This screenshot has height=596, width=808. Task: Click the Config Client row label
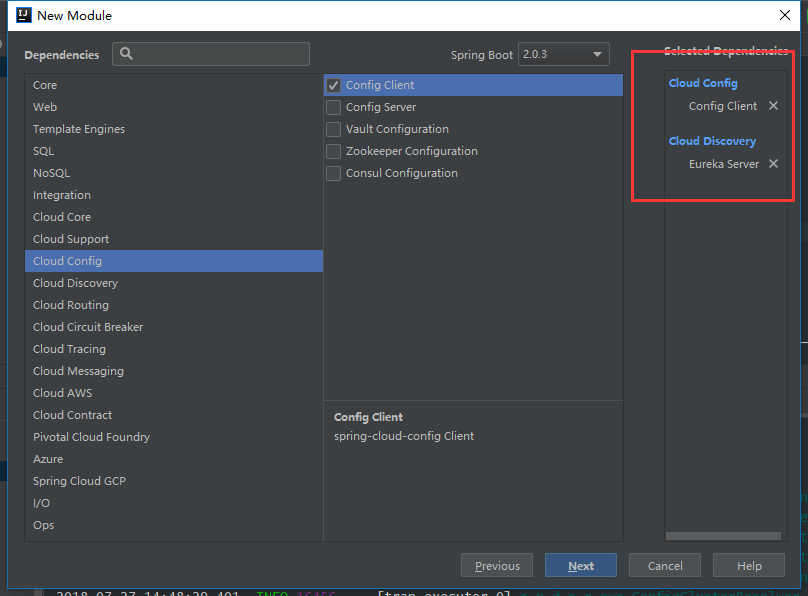380,85
